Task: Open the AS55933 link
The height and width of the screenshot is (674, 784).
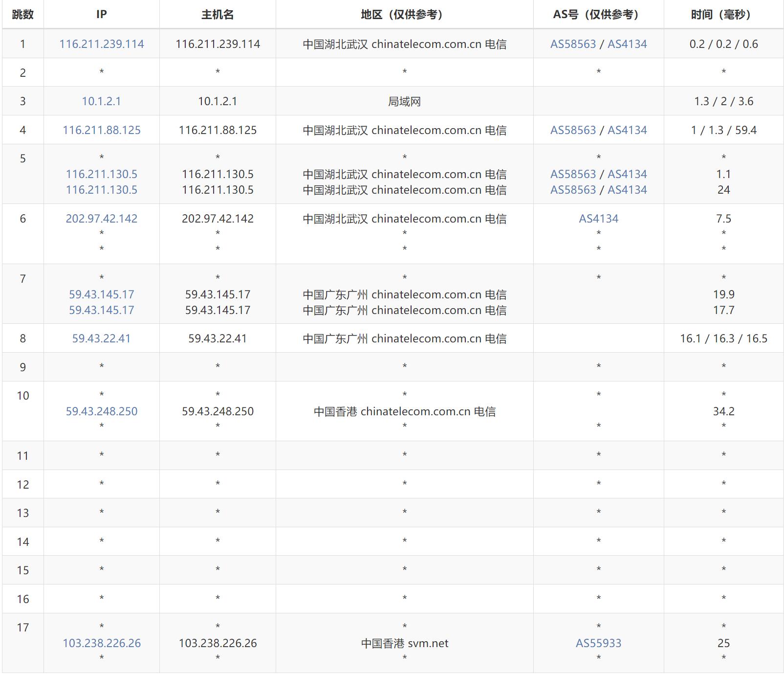Action: (599, 643)
